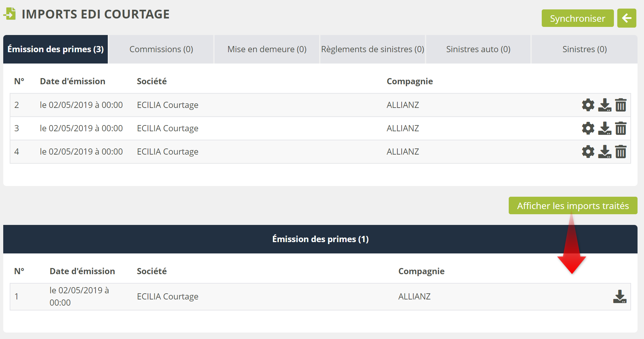Screen dimensions: 644x339
Task: Click the gear icon for import number 2
Action: (588, 105)
